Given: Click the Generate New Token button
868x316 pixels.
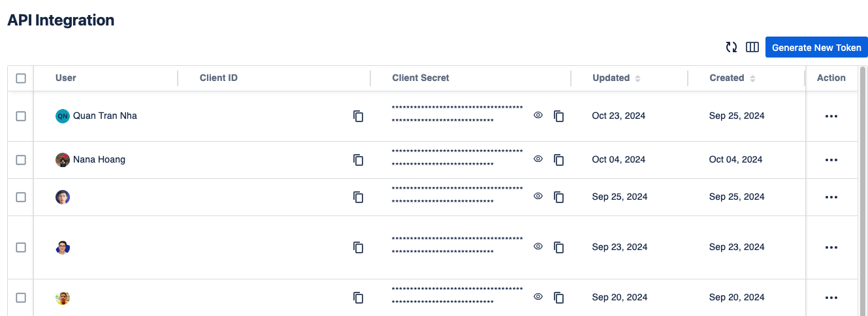Looking at the screenshot, I should tap(816, 48).
